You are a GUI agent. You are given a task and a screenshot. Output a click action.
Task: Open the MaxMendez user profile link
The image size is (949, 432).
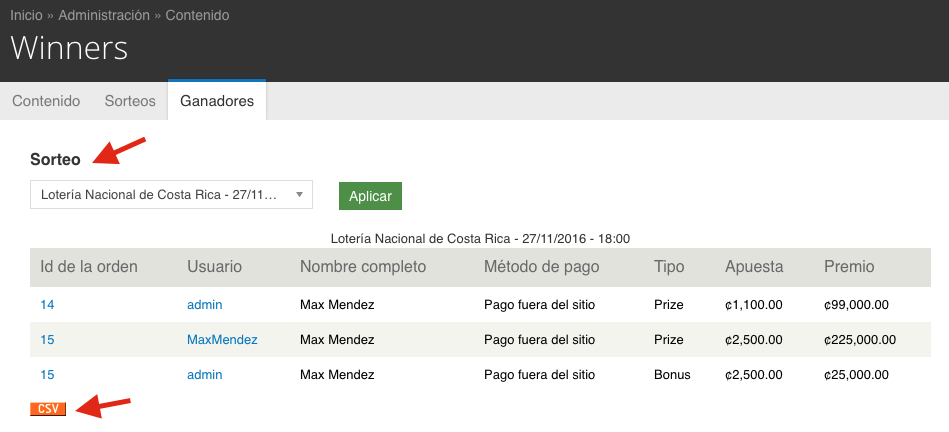pyautogui.click(x=222, y=339)
